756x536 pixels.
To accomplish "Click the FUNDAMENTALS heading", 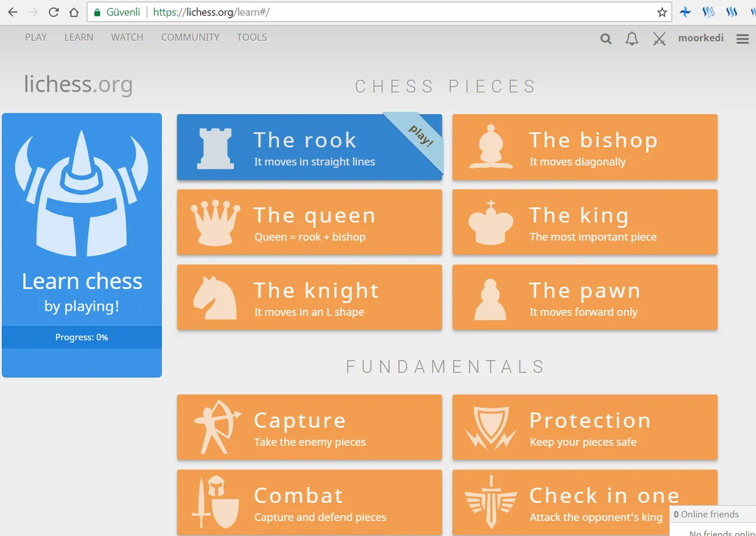I will click(445, 366).
